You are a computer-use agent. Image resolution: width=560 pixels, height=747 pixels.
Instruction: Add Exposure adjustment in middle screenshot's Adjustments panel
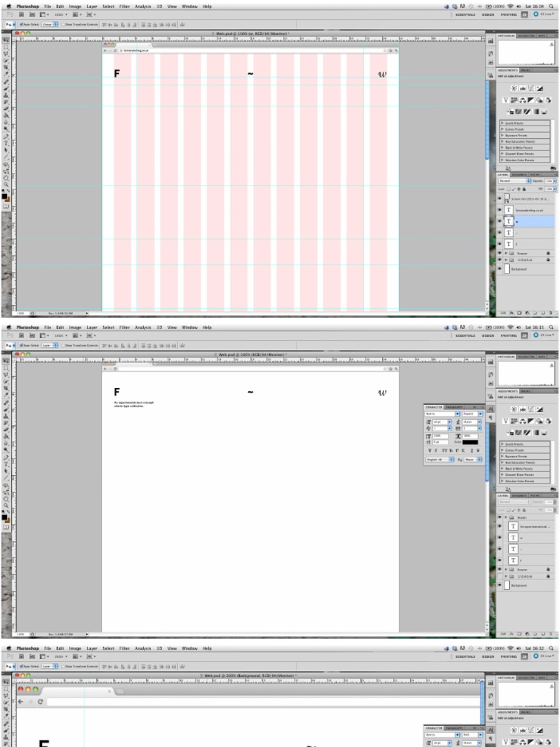tap(540, 410)
